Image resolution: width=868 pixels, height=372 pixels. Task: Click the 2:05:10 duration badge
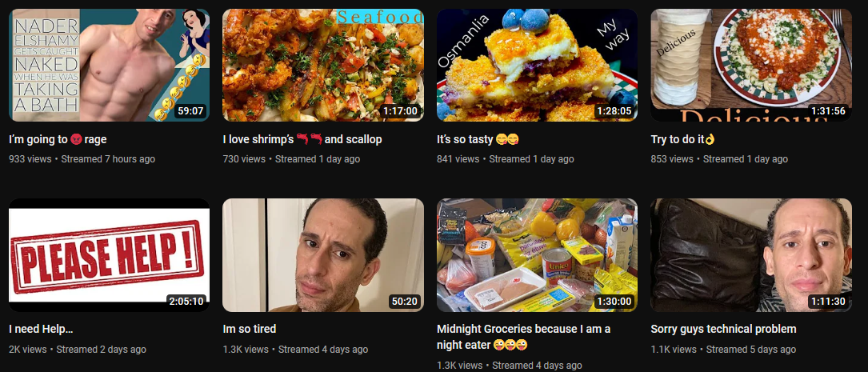tap(186, 302)
